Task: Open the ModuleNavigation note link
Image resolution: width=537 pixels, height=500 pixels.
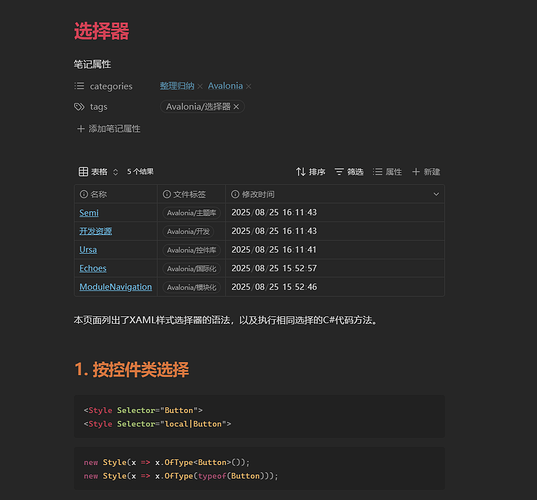Action: (x=116, y=287)
